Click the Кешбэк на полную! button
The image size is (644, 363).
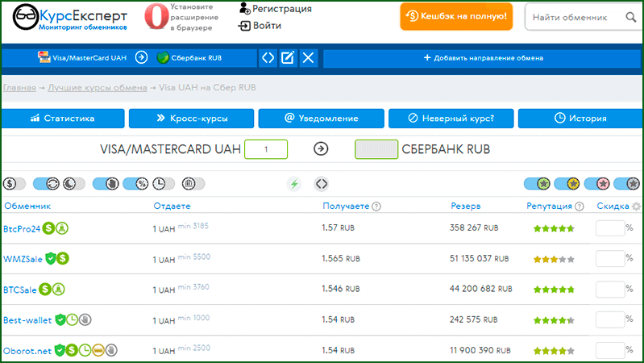456,16
